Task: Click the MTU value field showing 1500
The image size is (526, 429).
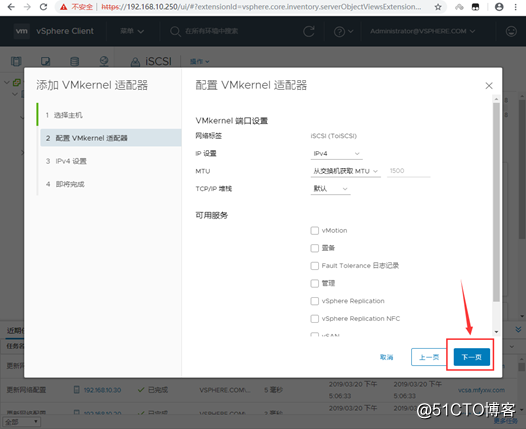Action: tap(408, 171)
